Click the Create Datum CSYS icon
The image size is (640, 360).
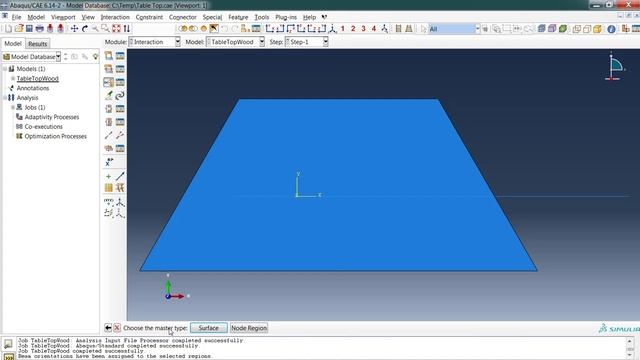point(120,202)
